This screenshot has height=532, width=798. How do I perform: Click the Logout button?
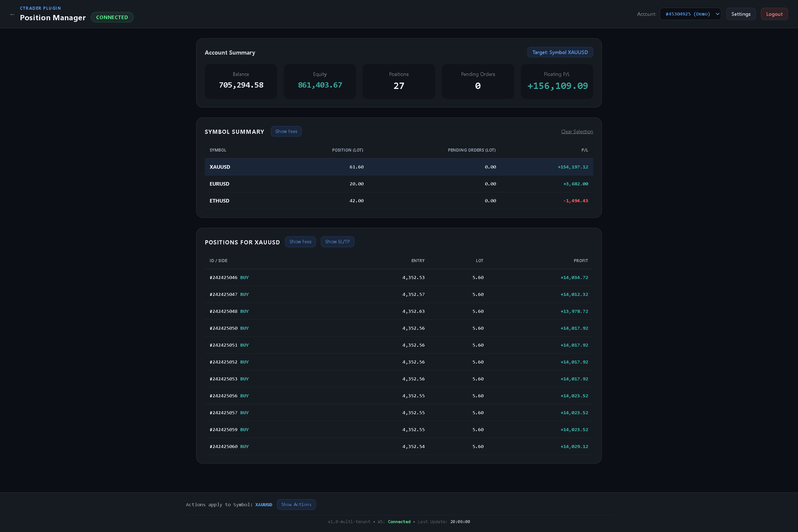pyautogui.click(x=774, y=14)
